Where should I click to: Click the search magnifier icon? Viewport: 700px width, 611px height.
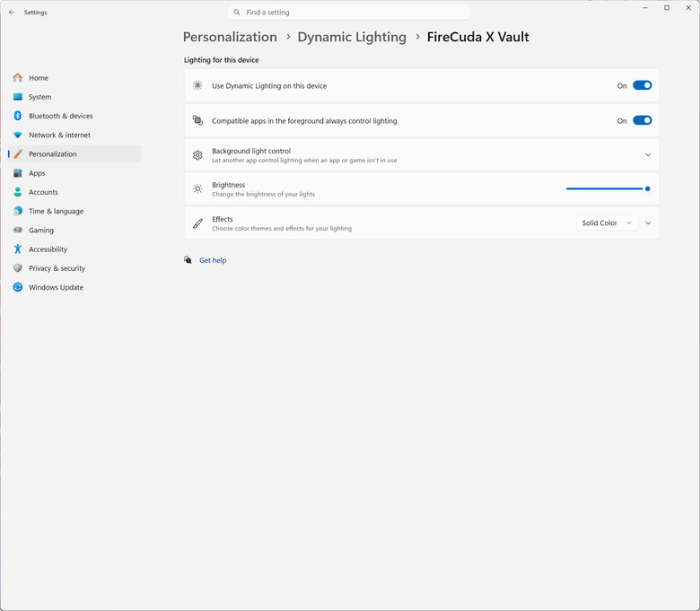tap(237, 13)
